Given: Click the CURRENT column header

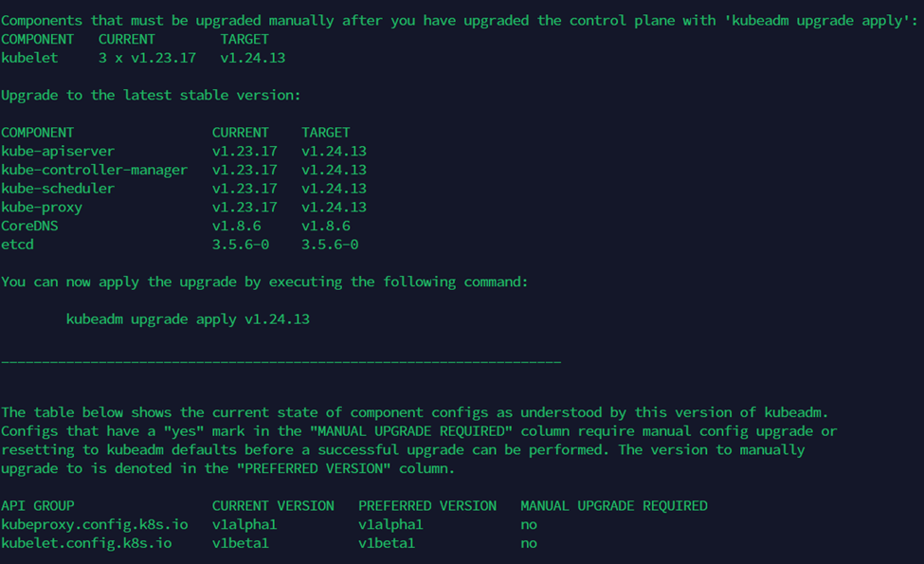Looking at the screenshot, I should click(239, 132).
